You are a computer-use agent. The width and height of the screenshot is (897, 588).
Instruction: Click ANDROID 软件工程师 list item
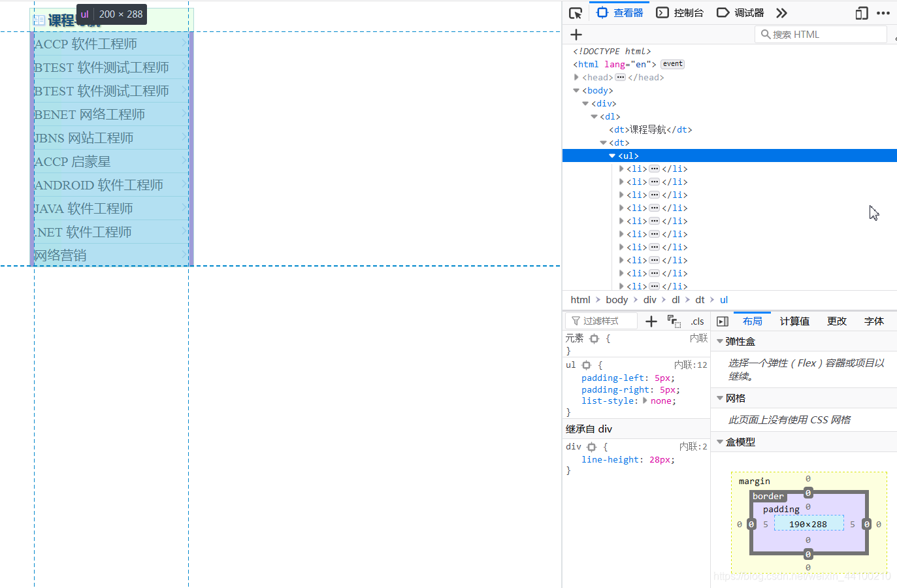coord(99,185)
